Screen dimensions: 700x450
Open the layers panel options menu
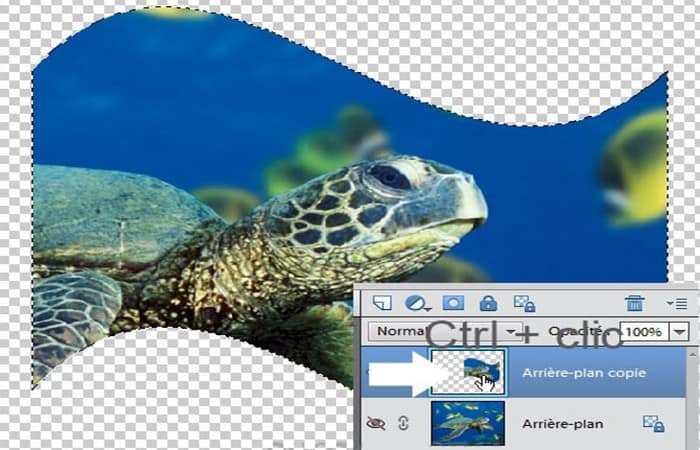tap(677, 304)
